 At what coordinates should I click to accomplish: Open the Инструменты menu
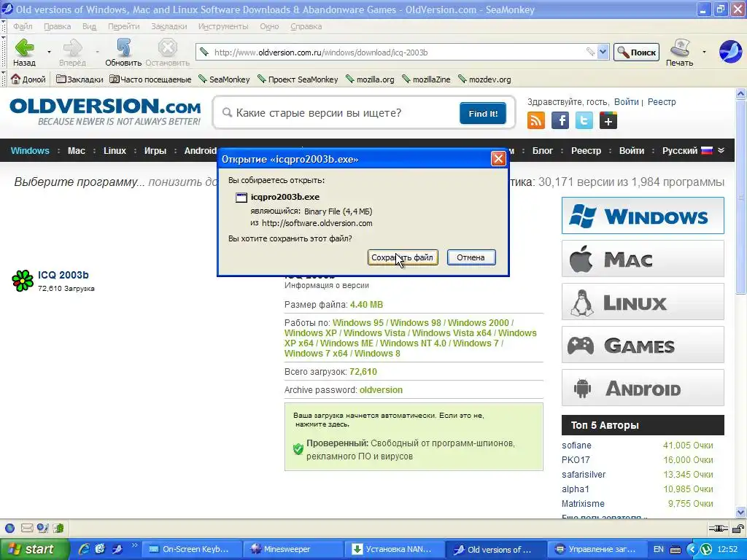click(223, 26)
